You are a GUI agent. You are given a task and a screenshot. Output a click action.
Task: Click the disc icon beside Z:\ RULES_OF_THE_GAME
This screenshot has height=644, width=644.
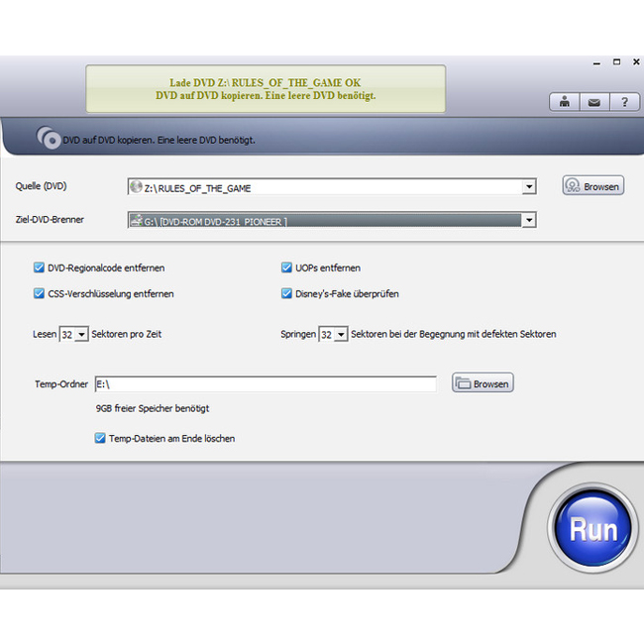click(135, 186)
